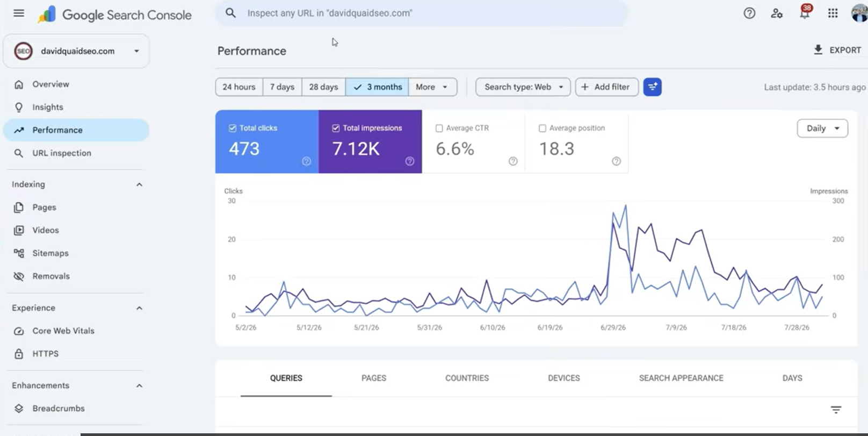Open the HTTPS report
Image resolution: width=868 pixels, height=436 pixels.
coord(76,354)
